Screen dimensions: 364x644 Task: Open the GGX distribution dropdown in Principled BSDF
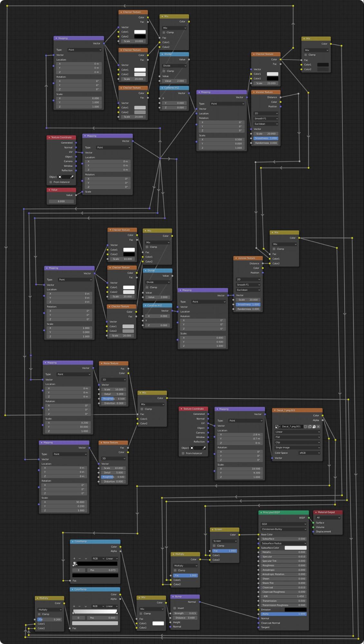coord(283,524)
